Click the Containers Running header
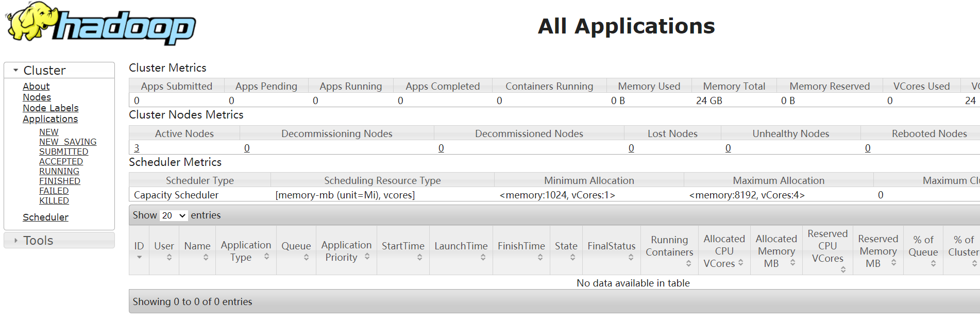 pyautogui.click(x=549, y=86)
